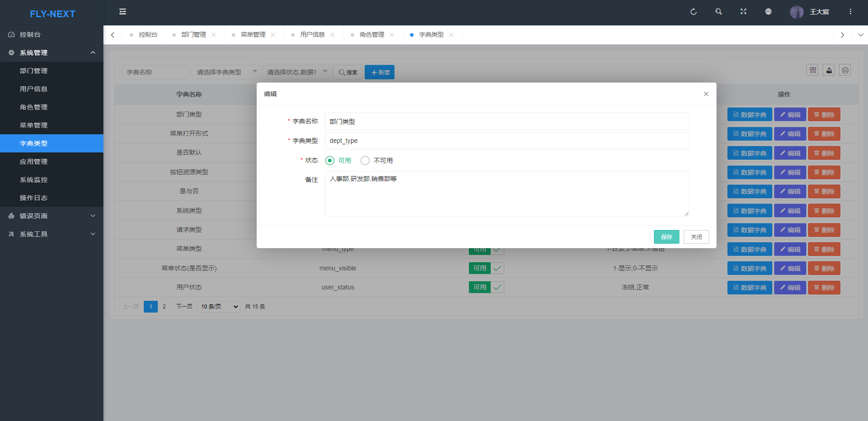Toggle the 可用 switch for user_status row

click(486, 287)
